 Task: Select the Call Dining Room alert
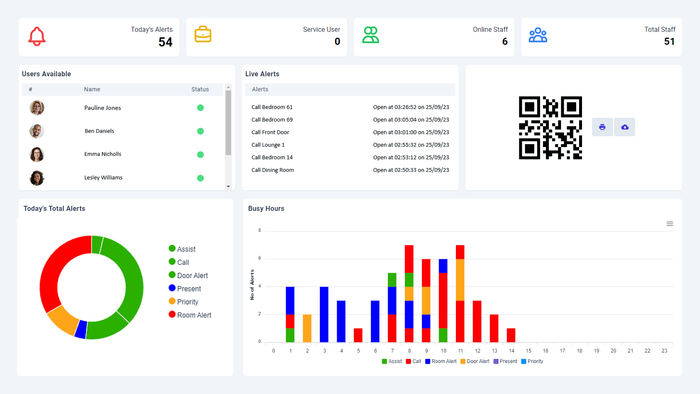tap(350, 170)
